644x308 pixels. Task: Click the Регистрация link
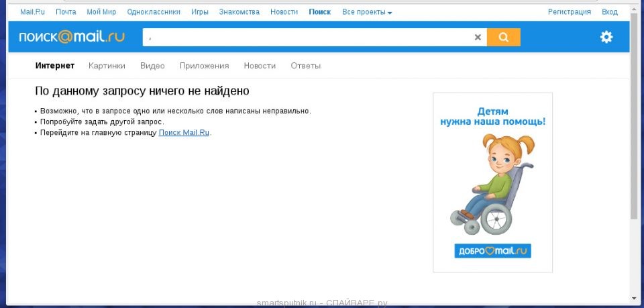[x=569, y=12]
